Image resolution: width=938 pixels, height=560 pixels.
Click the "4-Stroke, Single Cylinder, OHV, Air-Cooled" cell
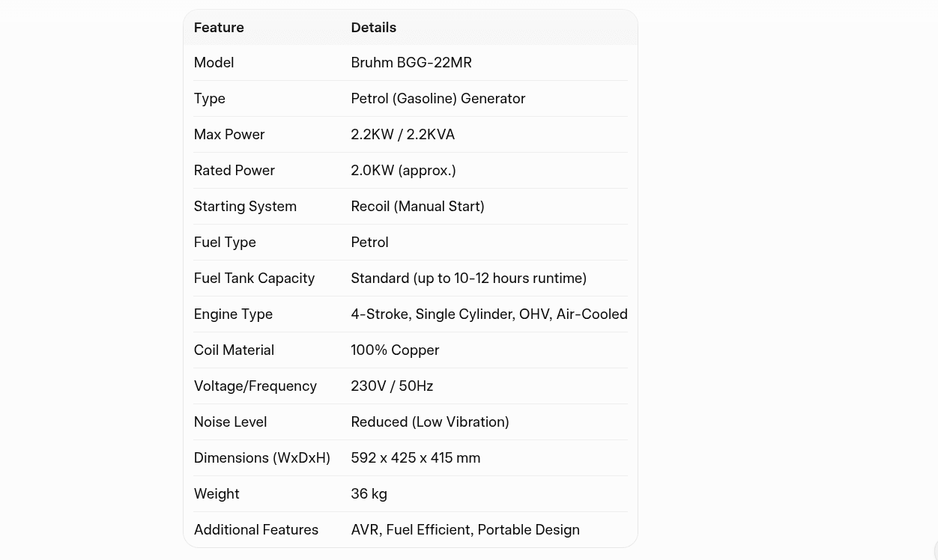(x=488, y=314)
